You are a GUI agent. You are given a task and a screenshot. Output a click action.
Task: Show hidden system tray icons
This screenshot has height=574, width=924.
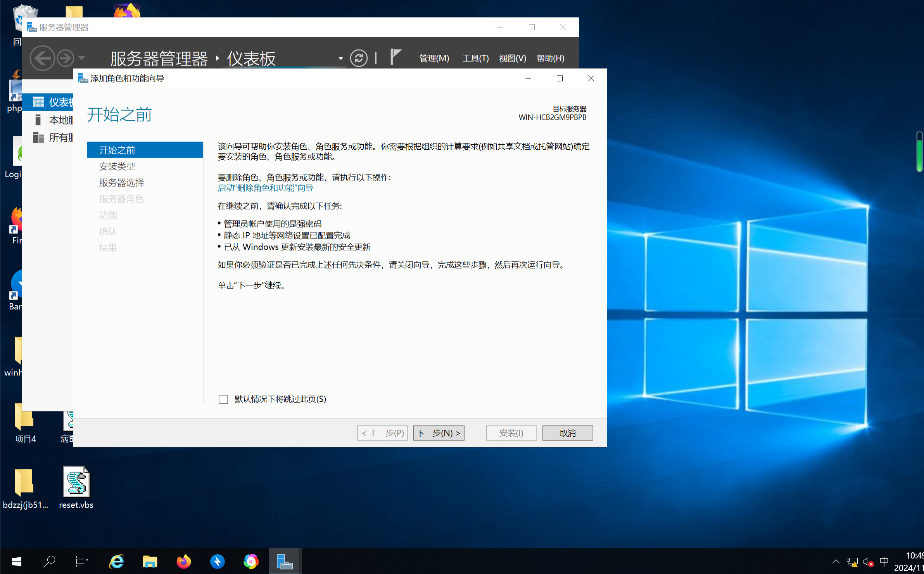click(x=836, y=562)
